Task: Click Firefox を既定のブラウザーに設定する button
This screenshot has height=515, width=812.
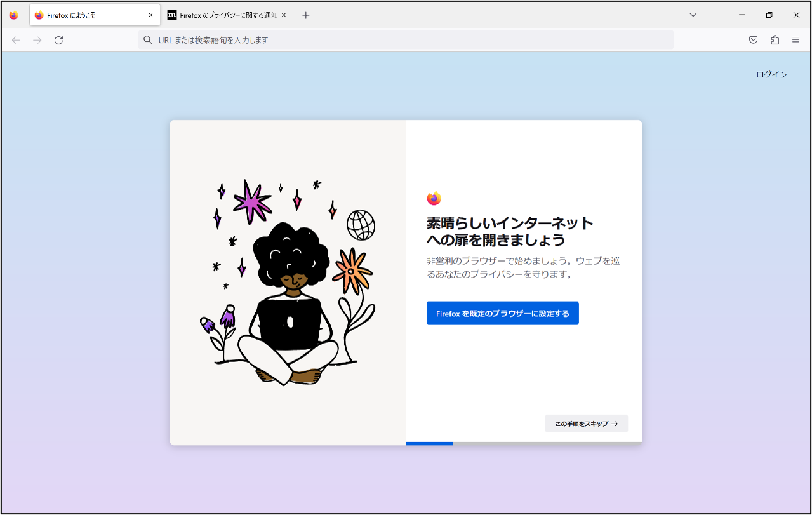Action: pyautogui.click(x=503, y=313)
